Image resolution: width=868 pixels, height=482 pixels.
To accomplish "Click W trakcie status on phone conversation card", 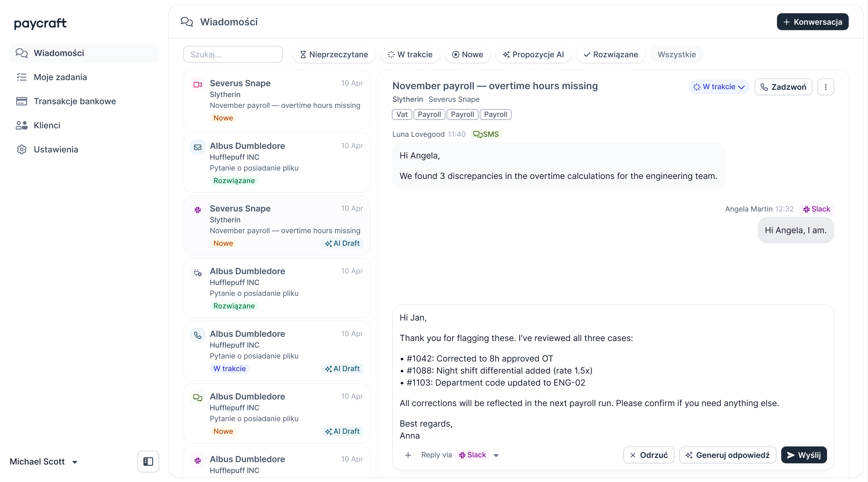I will [229, 368].
